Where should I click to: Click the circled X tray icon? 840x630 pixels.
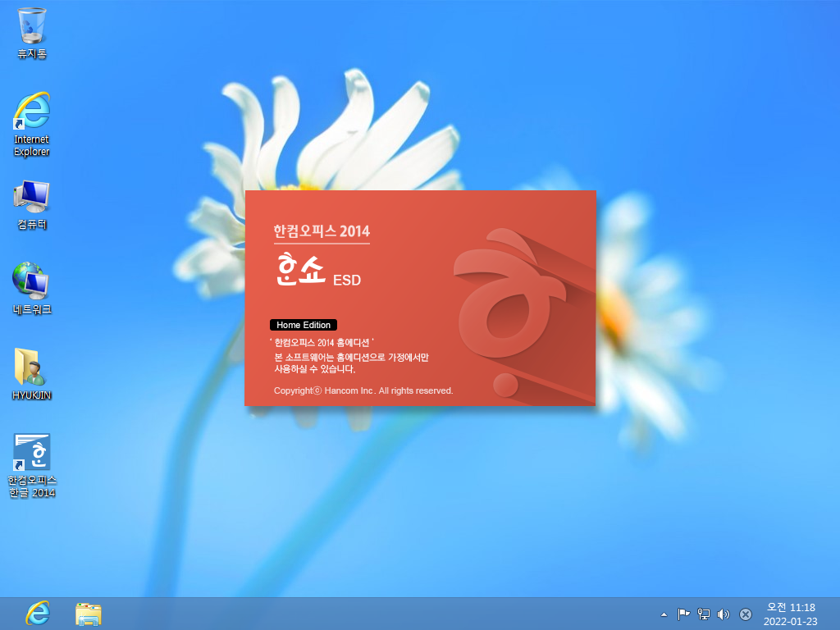[x=745, y=614]
